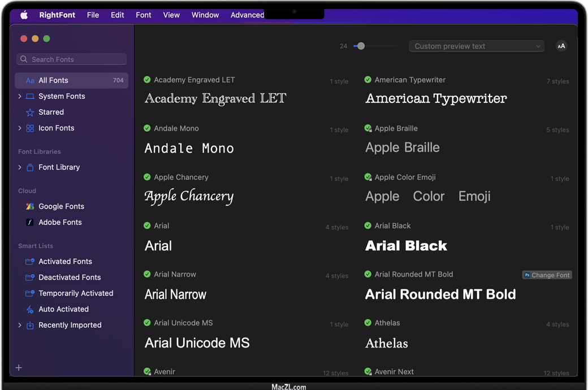Open Google Fonts cloud library
588x390 pixels.
click(x=60, y=206)
